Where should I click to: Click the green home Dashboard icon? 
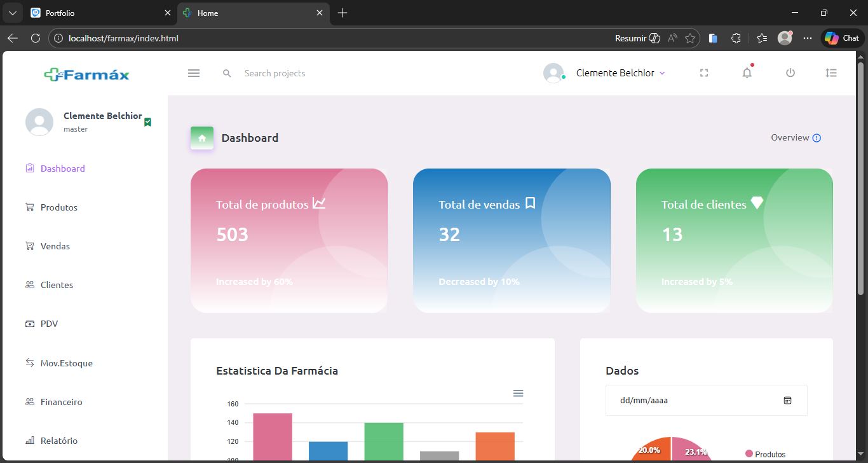(202, 138)
